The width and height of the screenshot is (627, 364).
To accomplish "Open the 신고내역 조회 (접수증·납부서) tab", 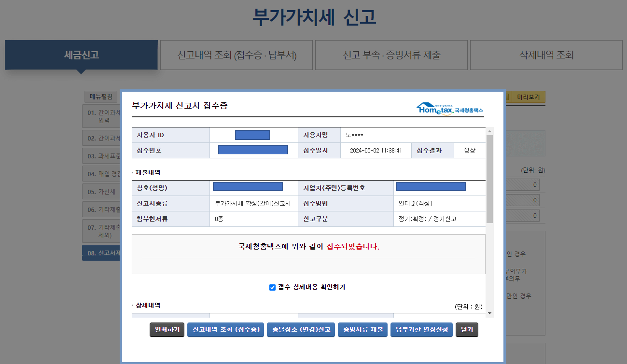I will click(236, 55).
